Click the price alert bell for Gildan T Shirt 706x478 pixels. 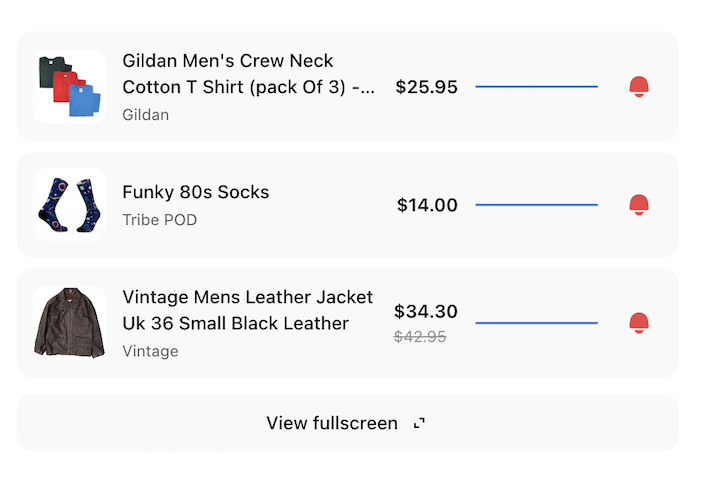[639, 87]
